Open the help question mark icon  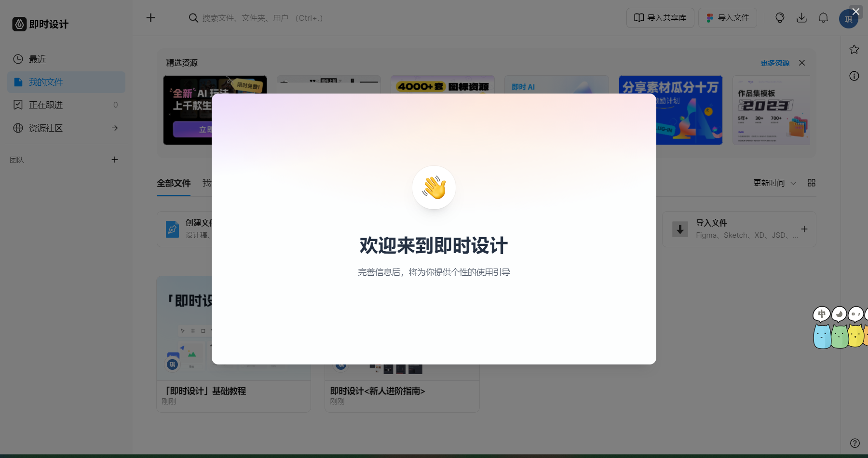(x=854, y=443)
